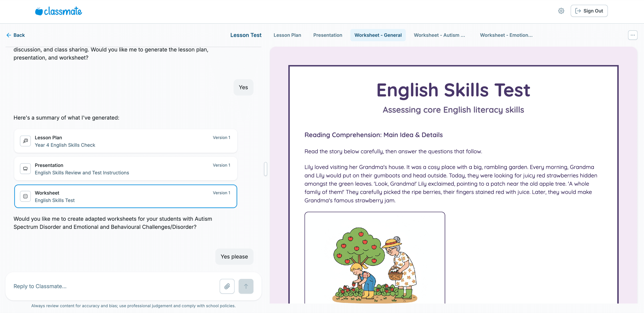Image resolution: width=644 pixels, height=313 pixels.
Task: Click 'Reading Comprehension: Main Idea & Details' heading
Action: coord(374,135)
